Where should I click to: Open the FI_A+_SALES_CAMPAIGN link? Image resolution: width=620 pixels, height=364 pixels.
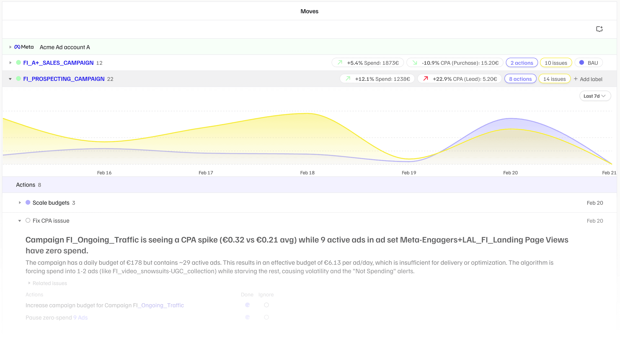coord(58,63)
